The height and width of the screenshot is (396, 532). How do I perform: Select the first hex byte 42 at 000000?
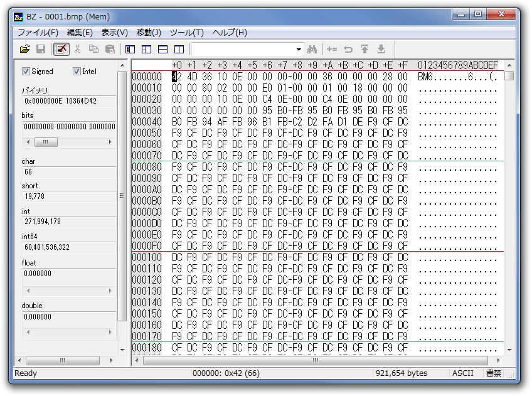(x=177, y=77)
